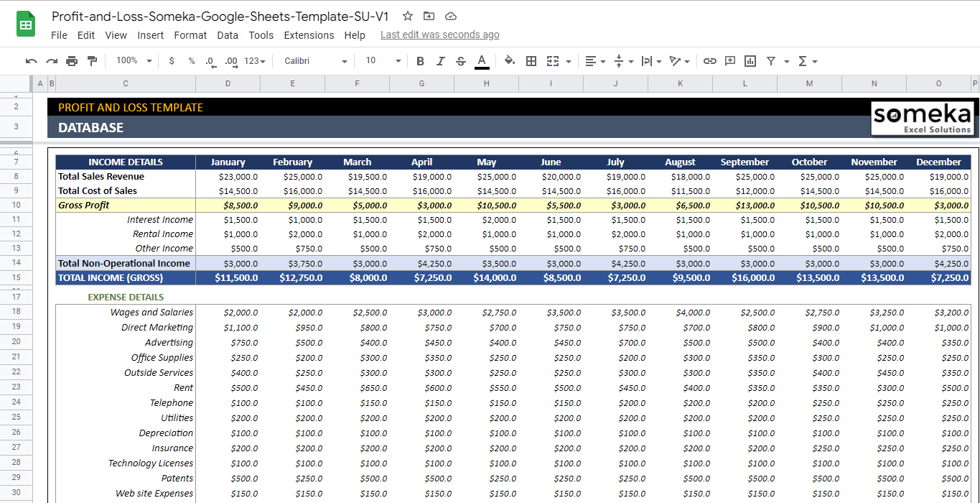Screen dimensions: 980x503
Task: Click the Someka Excel Solutions logo
Action: (923, 119)
